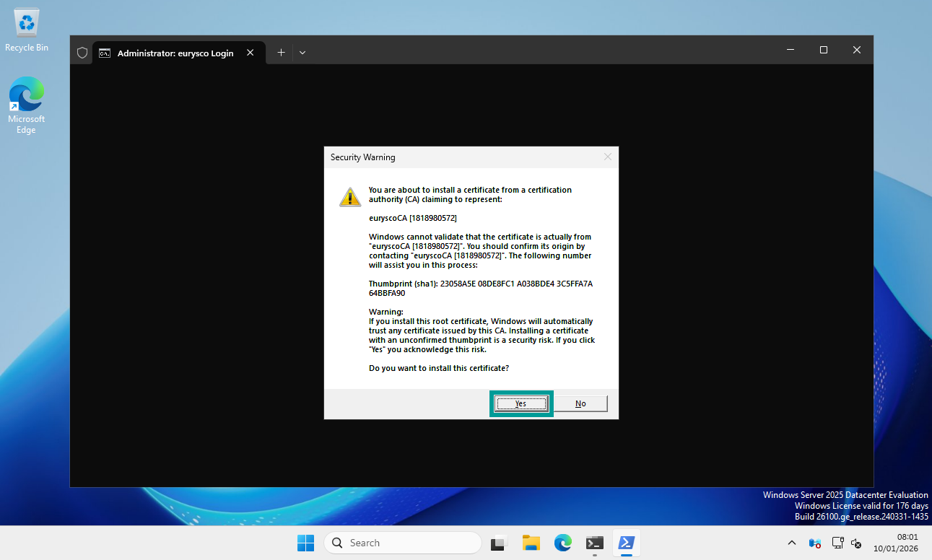Close the eurysco Login terminal tab
This screenshot has height=560, width=932.
pos(251,52)
